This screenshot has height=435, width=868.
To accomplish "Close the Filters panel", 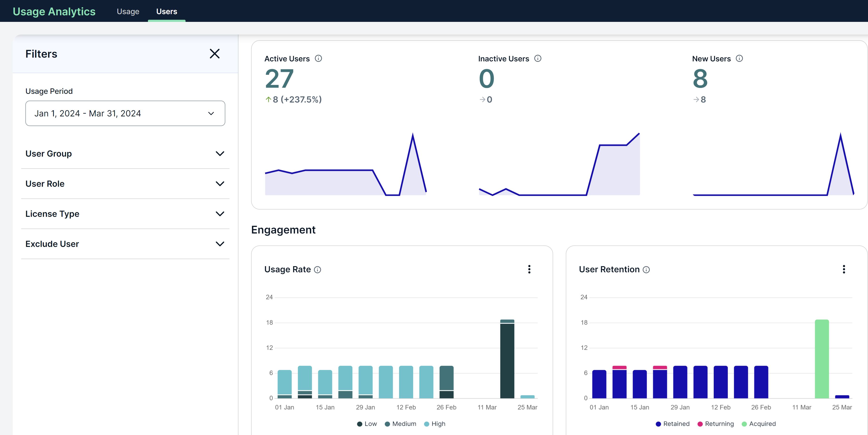I will [x=214, y=54].
